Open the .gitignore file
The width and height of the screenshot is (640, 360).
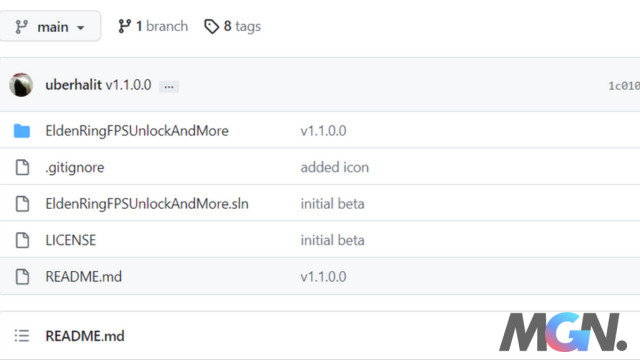point(75,167)
